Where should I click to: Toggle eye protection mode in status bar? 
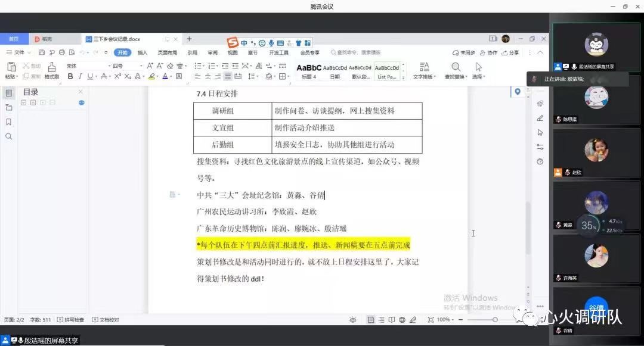(353, 320)
